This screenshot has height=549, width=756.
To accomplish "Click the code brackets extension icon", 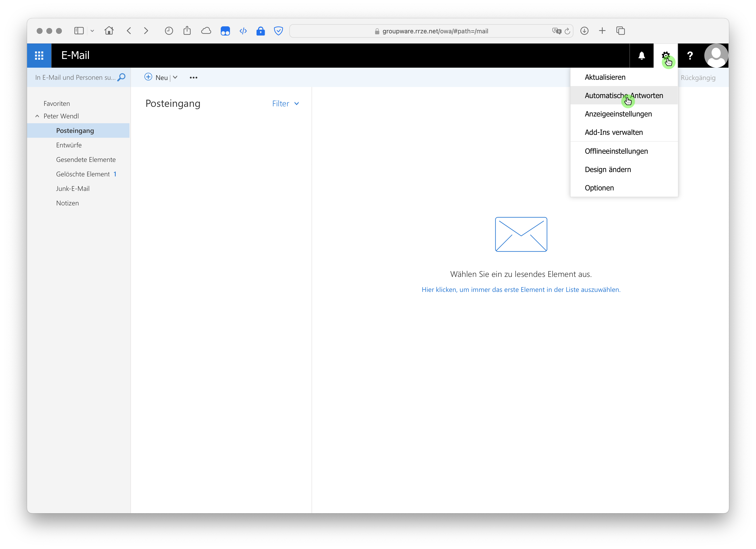I will 243,31.
